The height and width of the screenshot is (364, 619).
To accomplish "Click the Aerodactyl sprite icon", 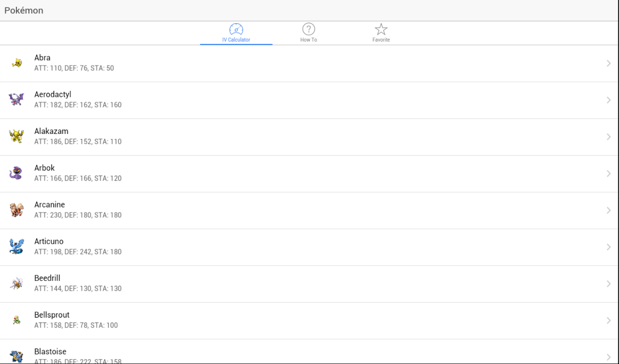I will coord(16,99).
